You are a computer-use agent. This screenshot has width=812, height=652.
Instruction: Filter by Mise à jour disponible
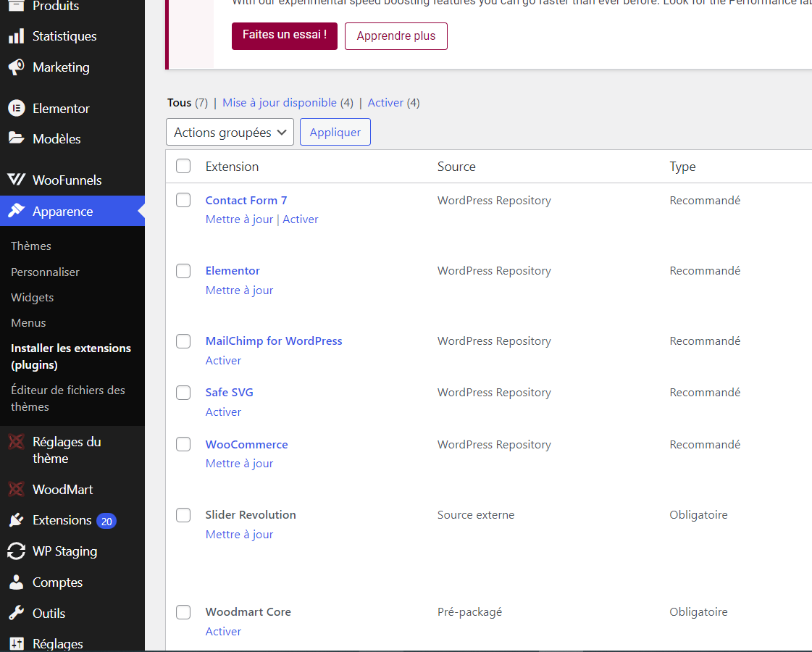pyautogui.click(x=280, y=103)
